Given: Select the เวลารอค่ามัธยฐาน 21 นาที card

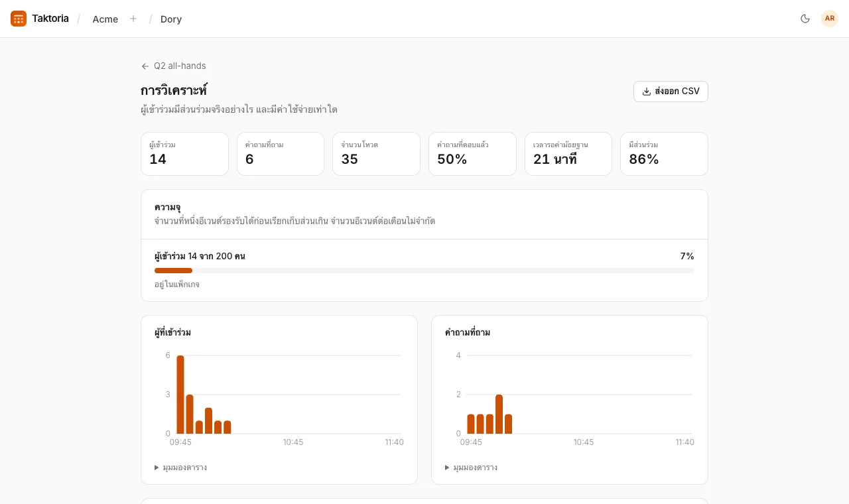Looking at the screenshot, I should click(x=568, y=154).
